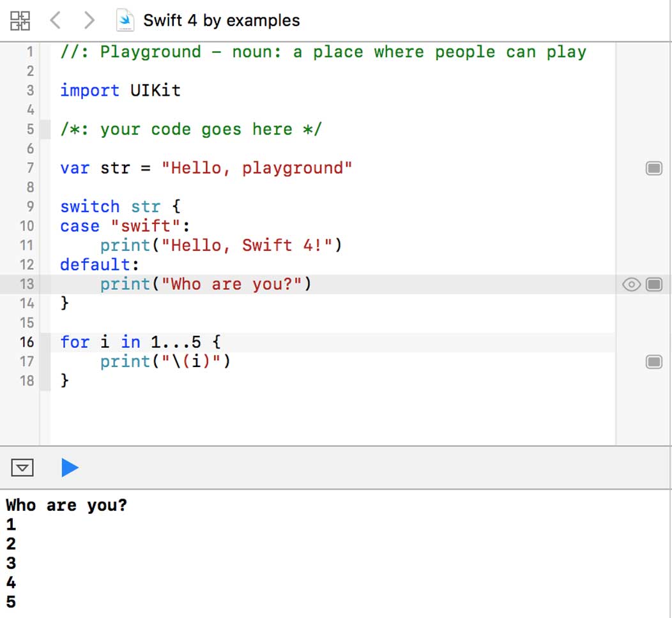Click line number 9 in the gutter
The height and width of the screenshot is (618, 672).
[x=29, y=207]
